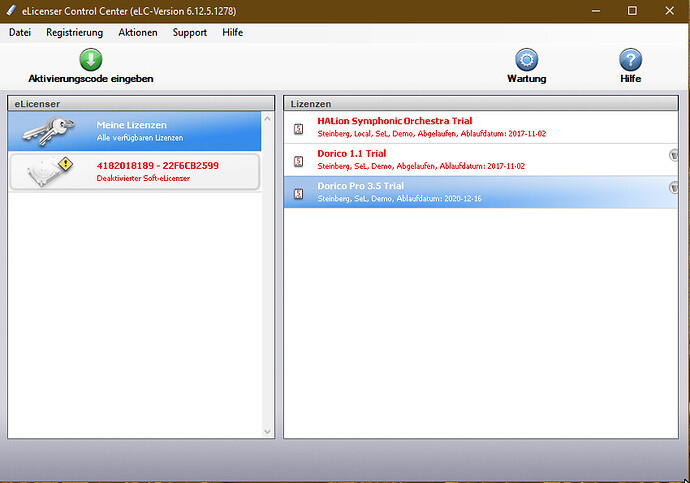690x483 pixels.
Task: Select Soft-eLicenser 4182018189 - 22F6CB2599
Action: tap(135, 172)
